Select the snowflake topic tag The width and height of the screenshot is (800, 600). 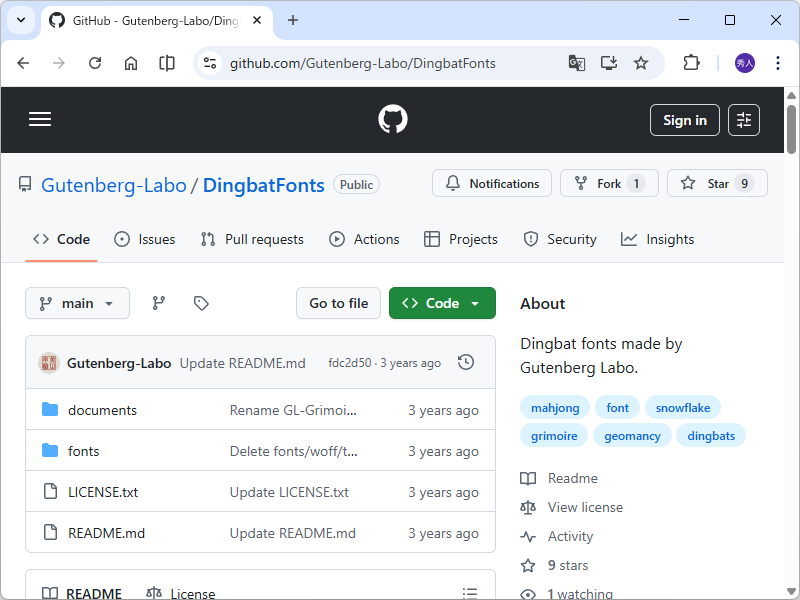click(x=683, y=408)
